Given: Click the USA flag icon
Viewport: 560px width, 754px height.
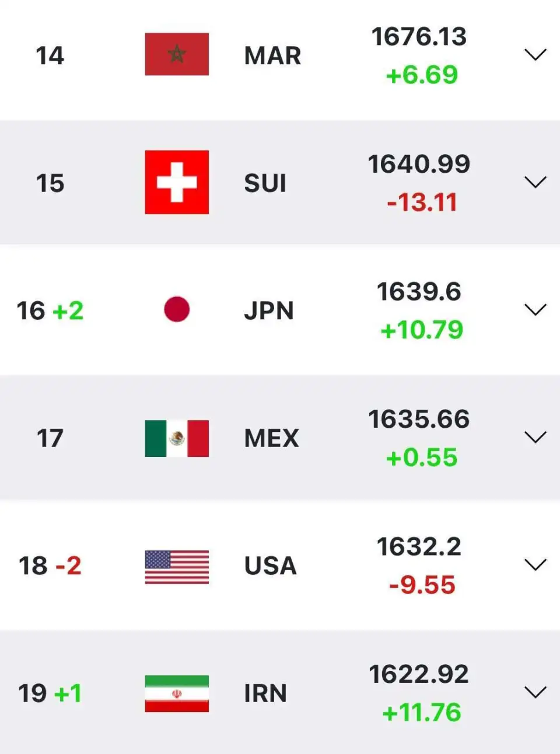Looking at the screenshot, I should [177, 567].
